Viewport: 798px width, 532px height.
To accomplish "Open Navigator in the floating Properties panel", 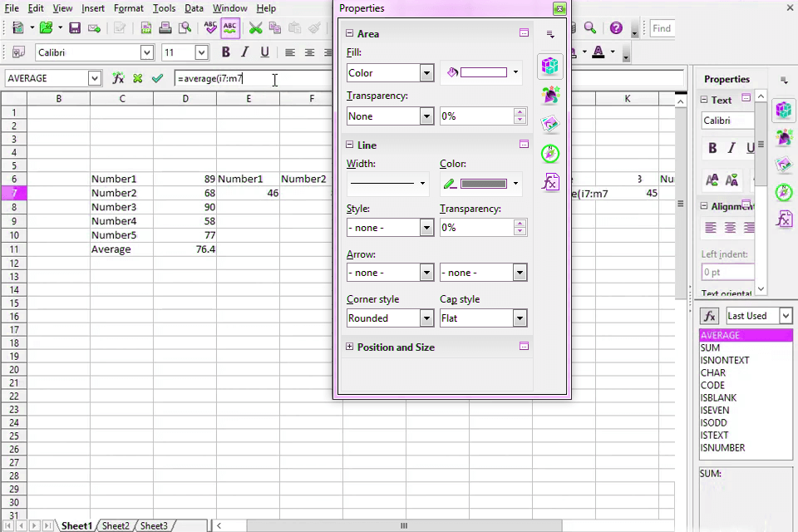I will coord(549,154).
